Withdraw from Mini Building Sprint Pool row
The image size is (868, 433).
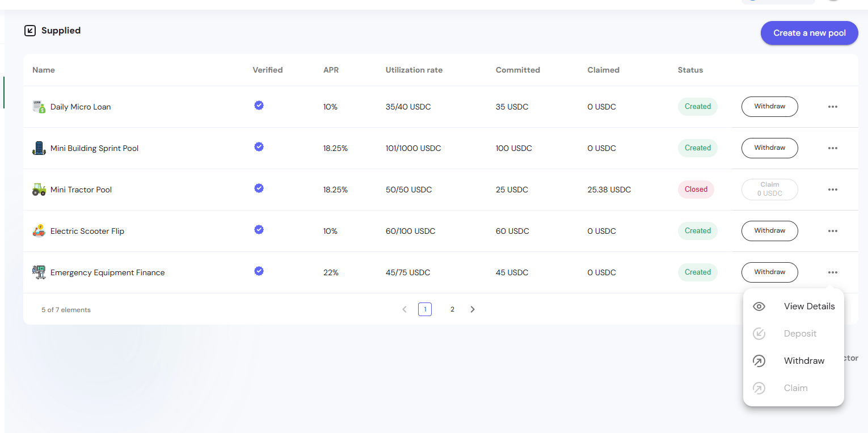[769, 148]
